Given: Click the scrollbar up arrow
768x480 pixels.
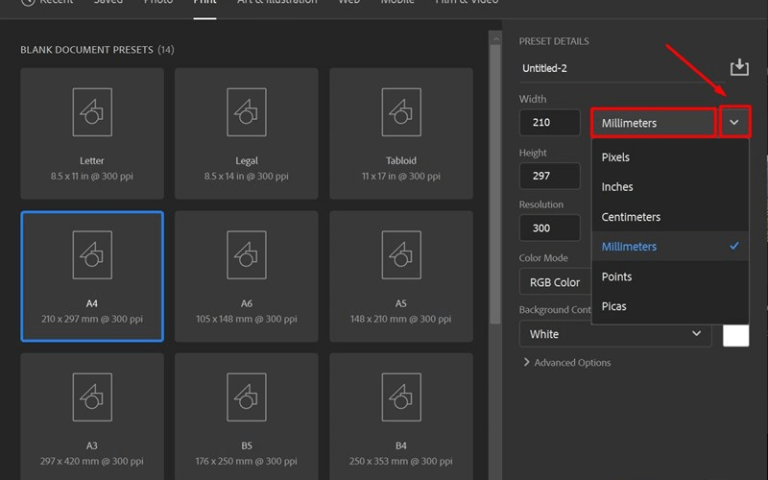Looking at the screenshot, I should pos(495,38).
